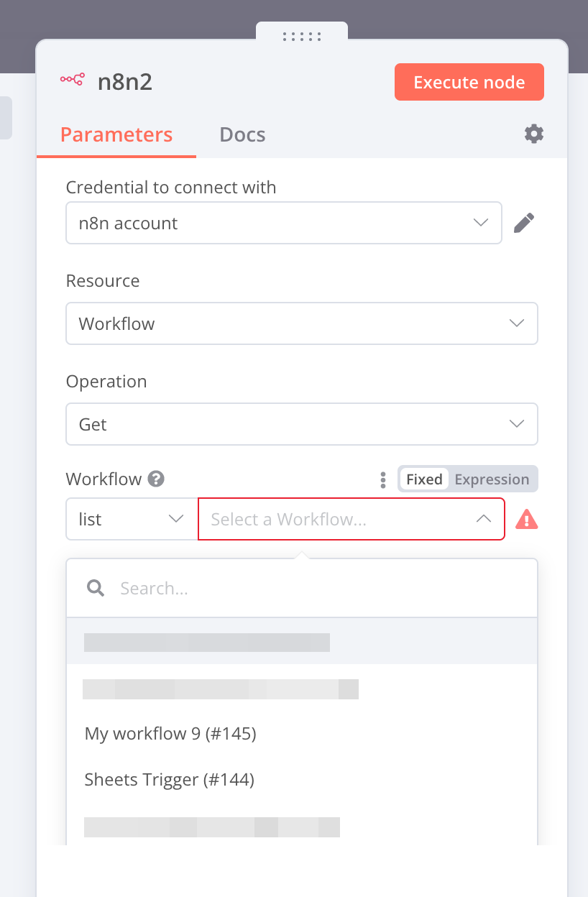Click the red warning triangle icon
The height and width of the screenshot is (897, 588).
tap(527, 519)
